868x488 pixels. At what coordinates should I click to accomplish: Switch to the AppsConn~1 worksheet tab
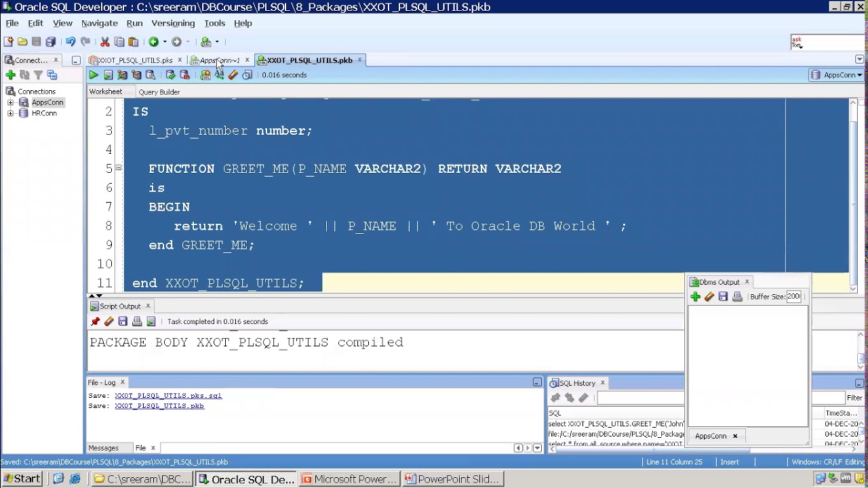click(219, 60)
